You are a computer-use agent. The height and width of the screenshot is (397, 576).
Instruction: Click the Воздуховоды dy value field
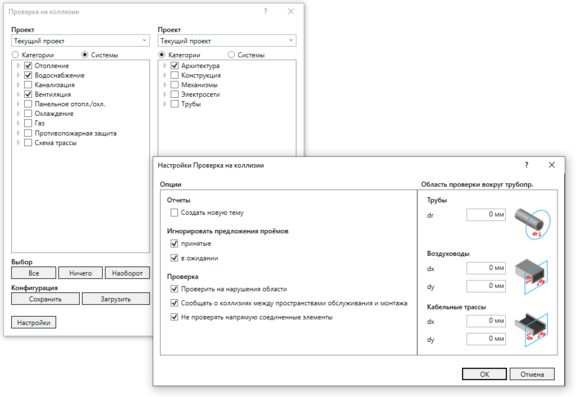click(x=486, y=286)
